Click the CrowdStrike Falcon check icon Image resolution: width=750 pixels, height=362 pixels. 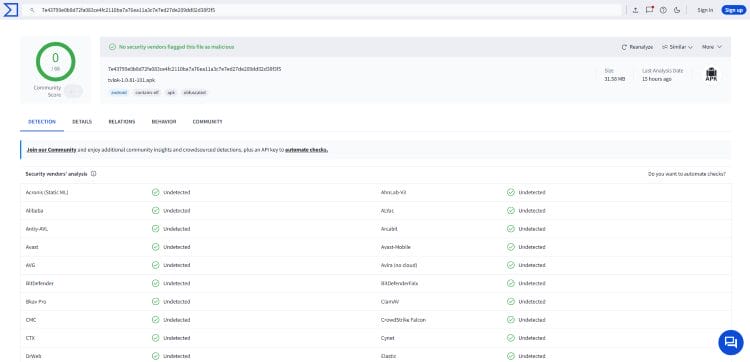click(511, 319)
